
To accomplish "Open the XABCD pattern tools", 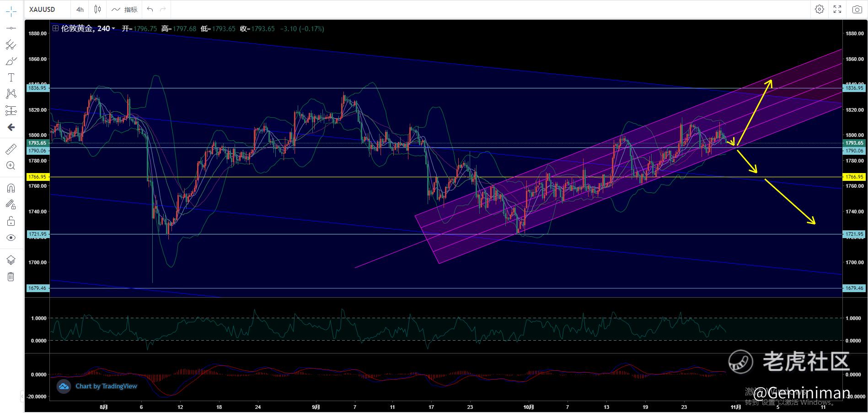I will coord(11,94).
